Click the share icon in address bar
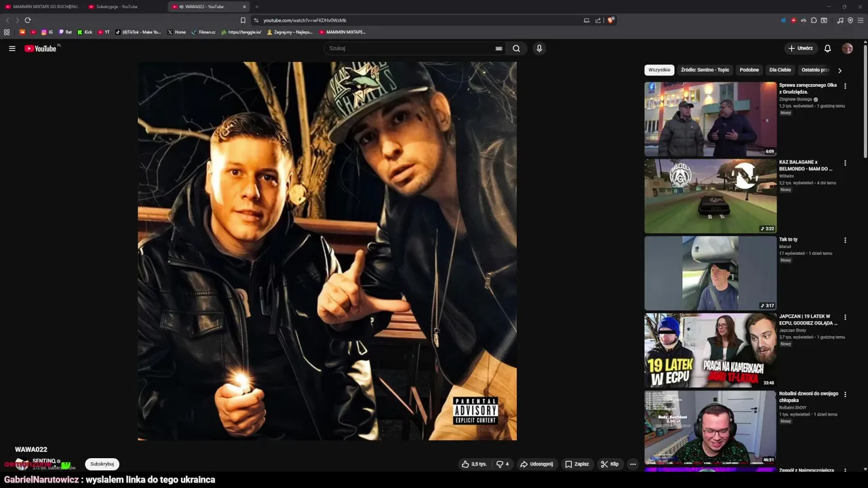The image size is (868, 488). (x=598, y=20)
